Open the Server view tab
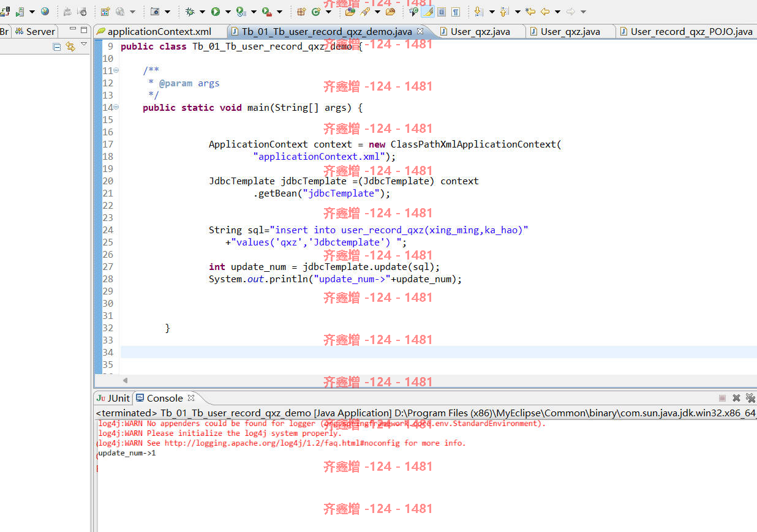 coord(36,31)
